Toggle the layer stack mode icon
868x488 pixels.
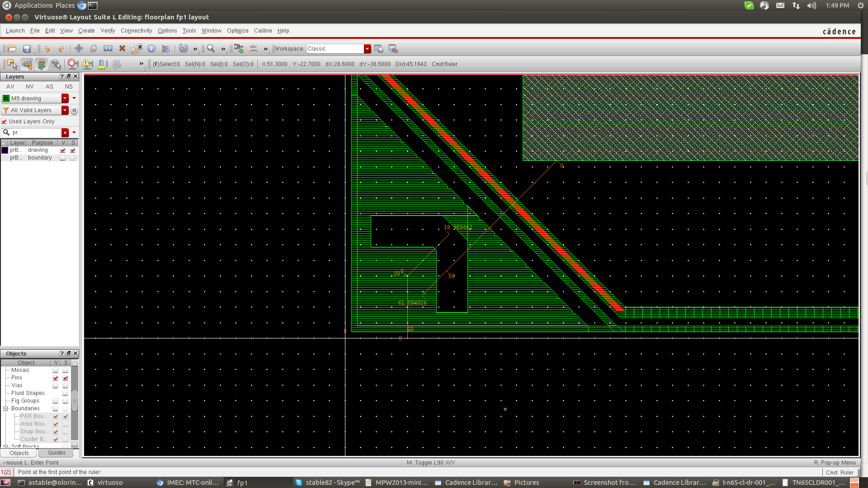pyautogui.click(x=42, y=64)
